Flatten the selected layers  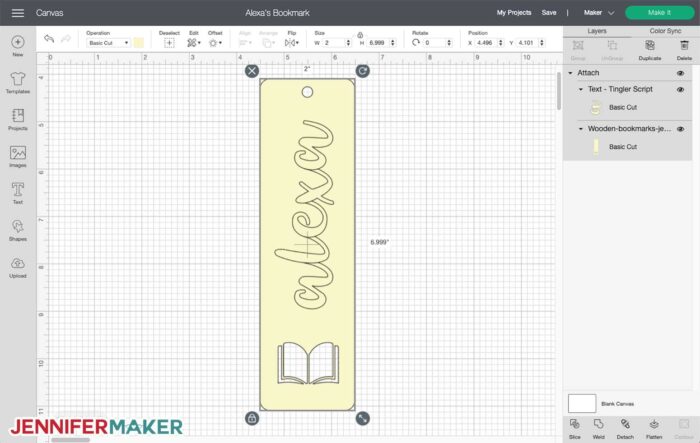654,429
